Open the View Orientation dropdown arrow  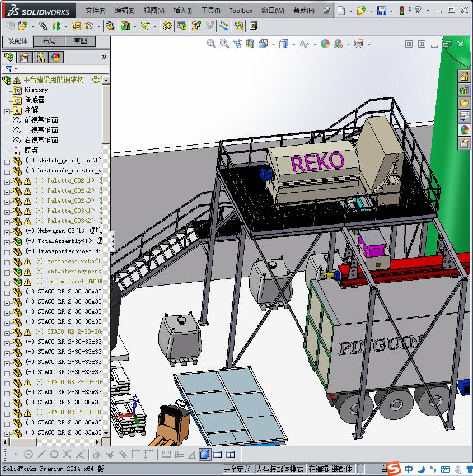pos(273,44)
